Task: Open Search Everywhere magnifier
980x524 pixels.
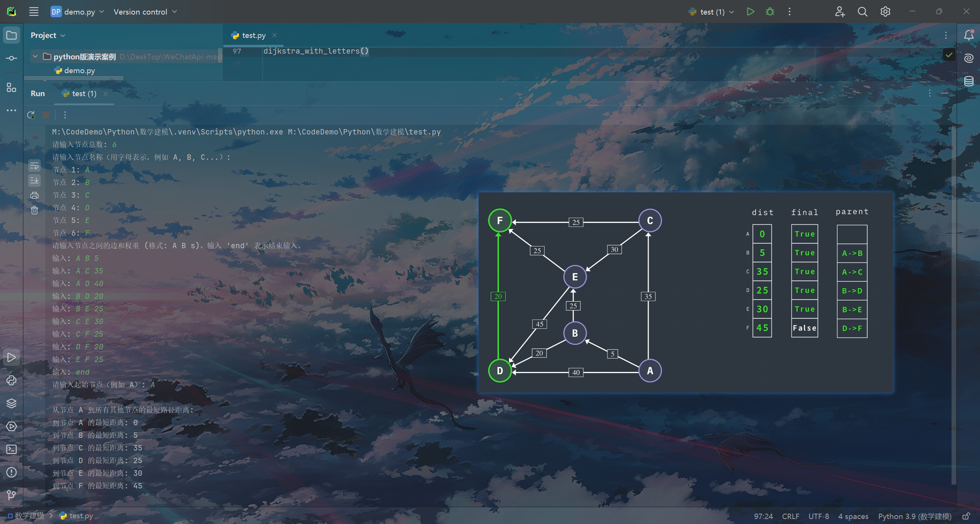Action: pos(862,11)
